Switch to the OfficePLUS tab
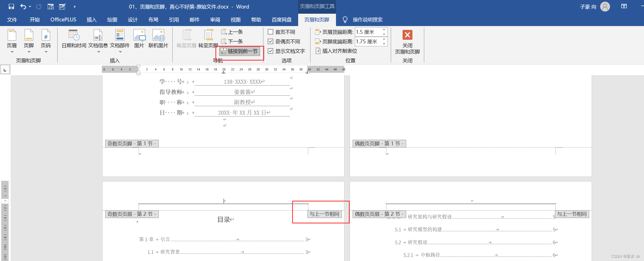Viewport: 644px width, 261px height. (63, 20)
